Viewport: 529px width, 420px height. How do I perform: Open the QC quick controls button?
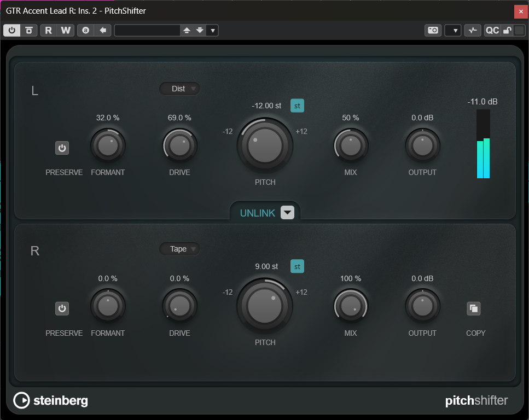coord(492,31)
